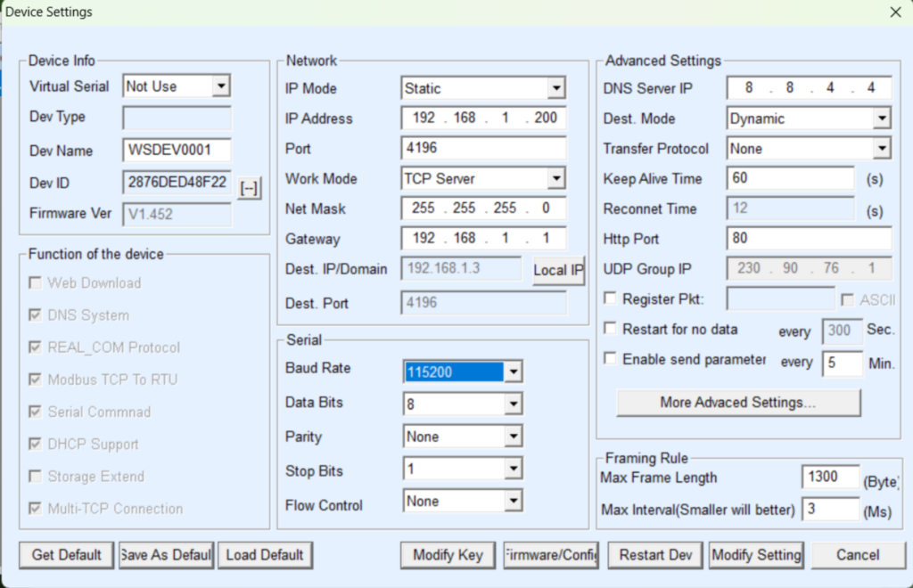Click the Modify Key button
The width and height of the screenshot is (913, 588).
(448, 555)
